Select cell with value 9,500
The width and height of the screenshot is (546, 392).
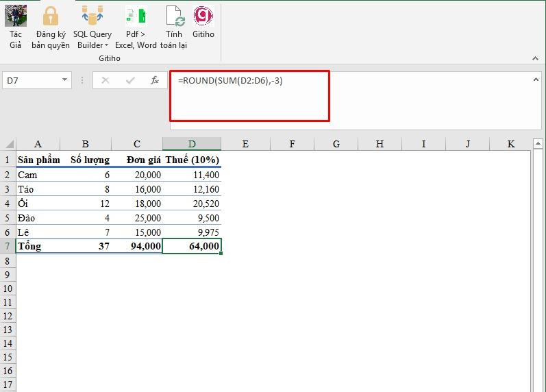[192, 218]
